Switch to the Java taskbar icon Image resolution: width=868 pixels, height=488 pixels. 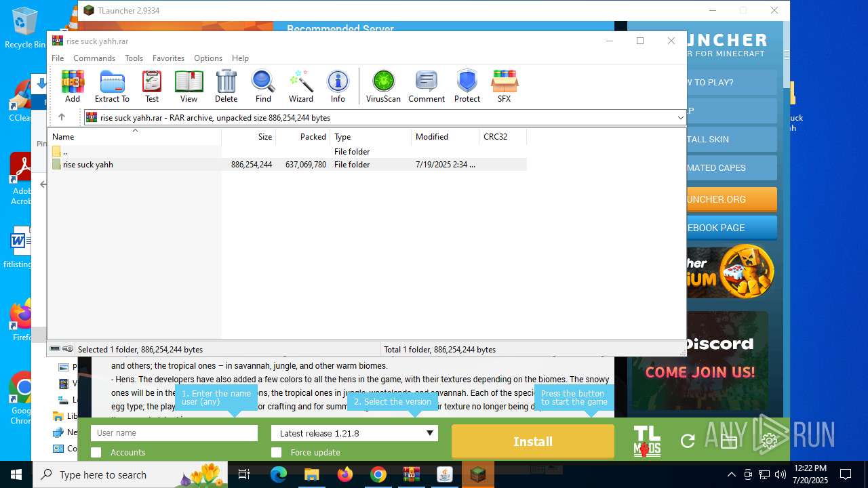pyautogui.click(x=444, y=474)
